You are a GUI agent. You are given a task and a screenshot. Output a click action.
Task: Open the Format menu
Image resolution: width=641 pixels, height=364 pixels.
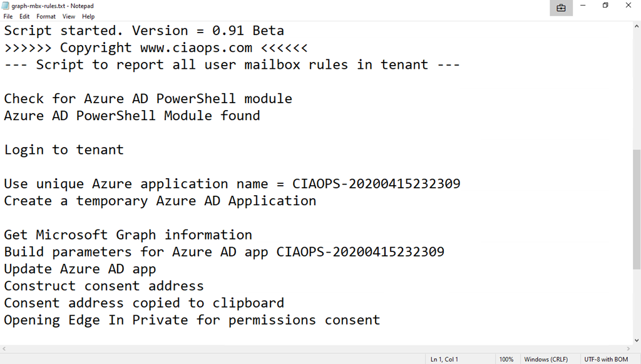point(46,16)
